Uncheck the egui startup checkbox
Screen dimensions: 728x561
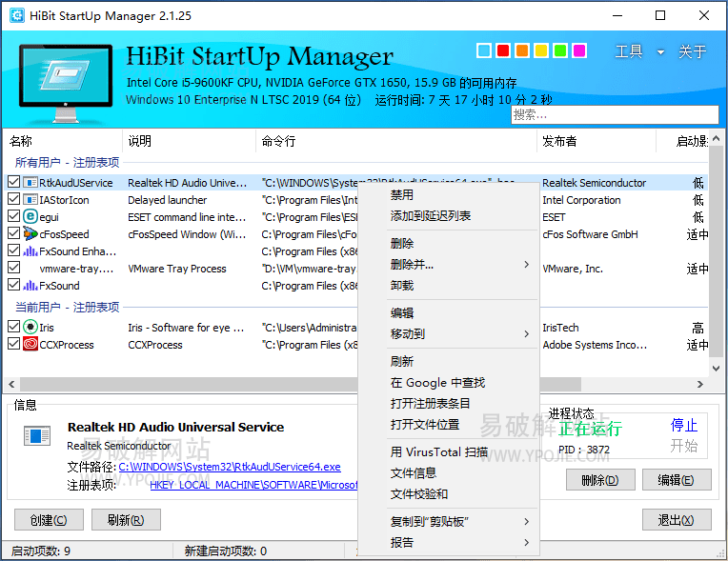[x=14, y=217]
